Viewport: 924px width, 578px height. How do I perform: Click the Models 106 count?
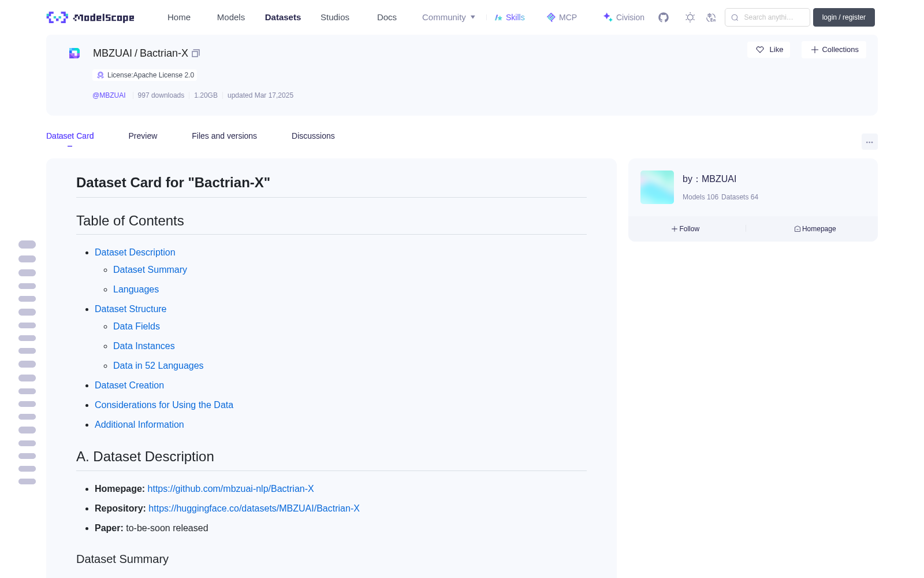701,197
